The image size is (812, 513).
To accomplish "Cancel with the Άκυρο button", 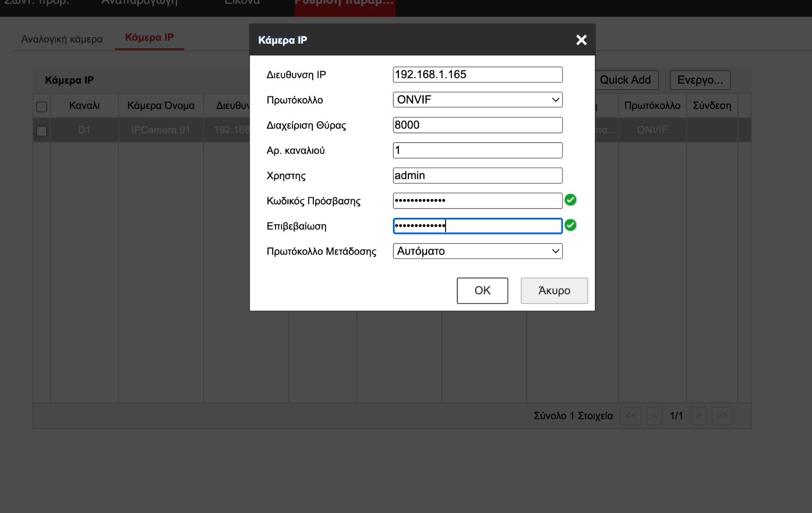I will click(554, 291).
